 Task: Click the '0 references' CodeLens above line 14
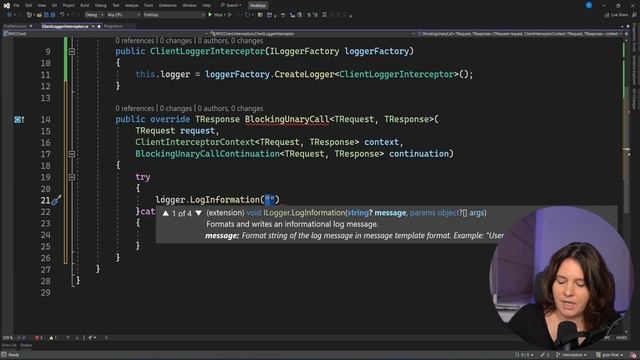point(135,109)
